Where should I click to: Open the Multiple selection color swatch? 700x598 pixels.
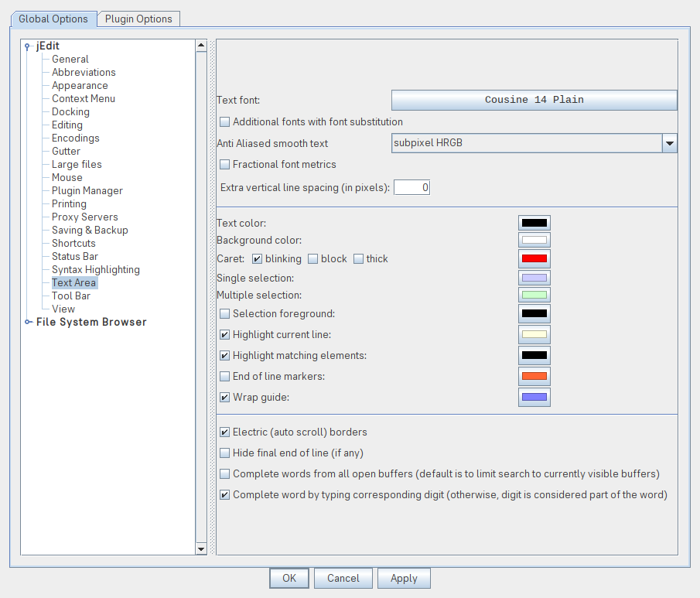tap(534, 295)
